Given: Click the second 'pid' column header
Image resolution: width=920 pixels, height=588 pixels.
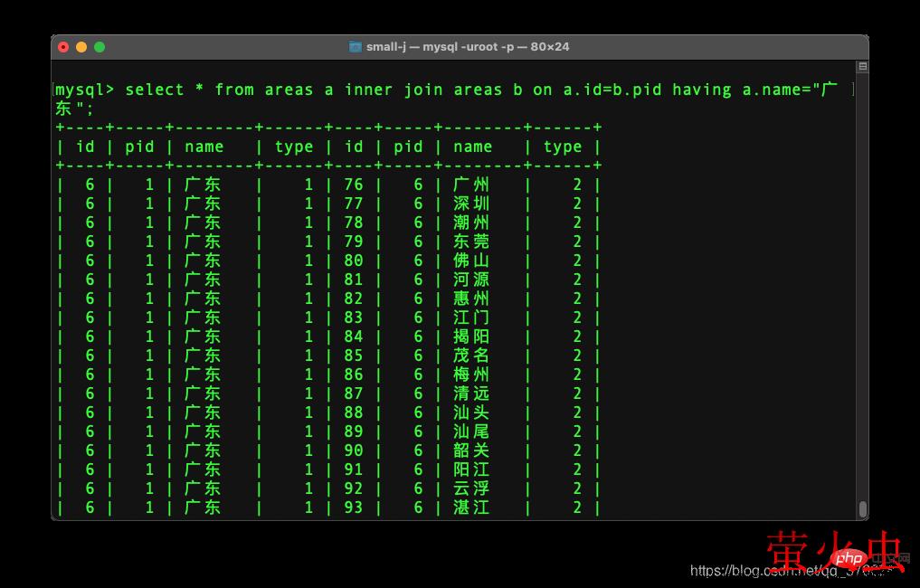Looking at the screenshot, I should 408,147.
